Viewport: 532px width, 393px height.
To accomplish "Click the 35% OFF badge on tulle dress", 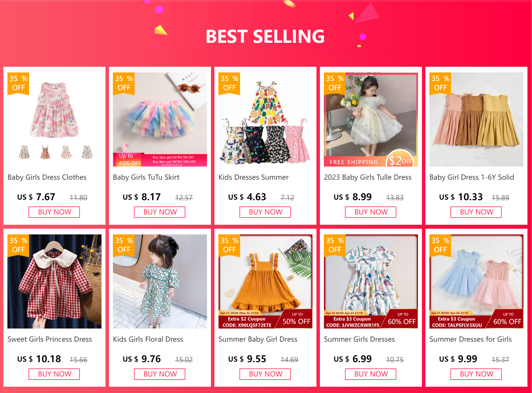I will coord(335,84).
